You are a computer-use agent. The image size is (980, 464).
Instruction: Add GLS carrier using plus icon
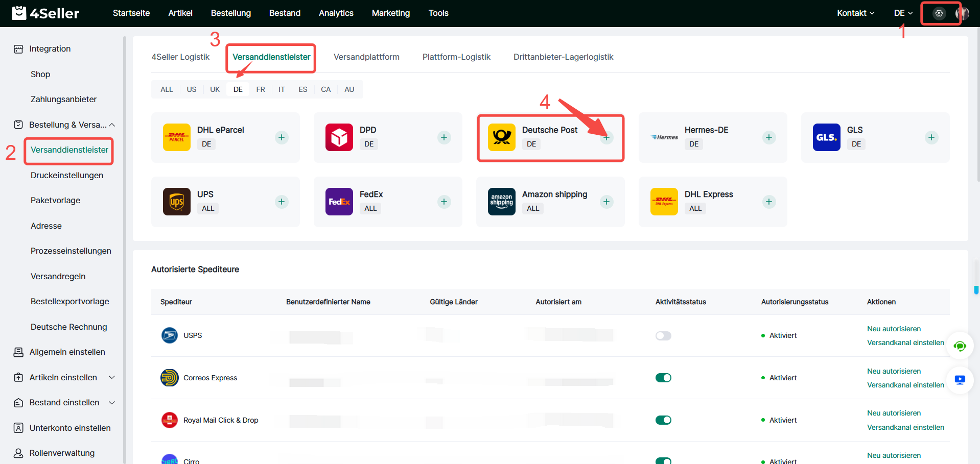pyautogui.click(x=931, y=137)
